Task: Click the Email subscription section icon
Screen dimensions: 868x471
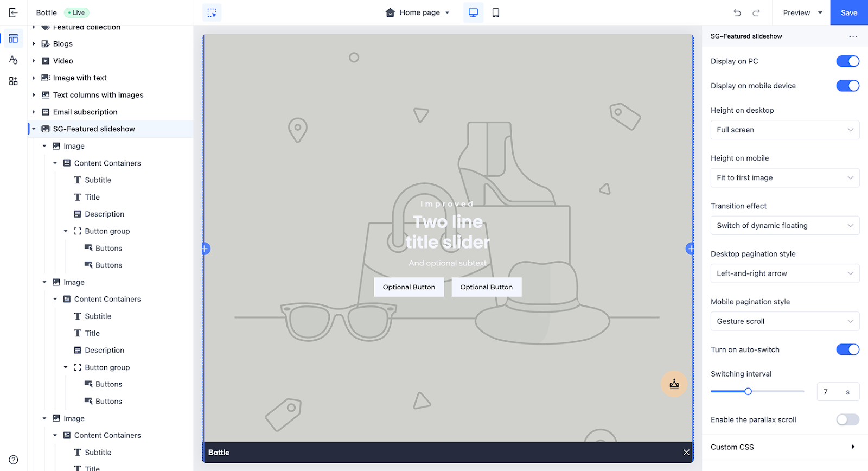Action: coord(46,112)
